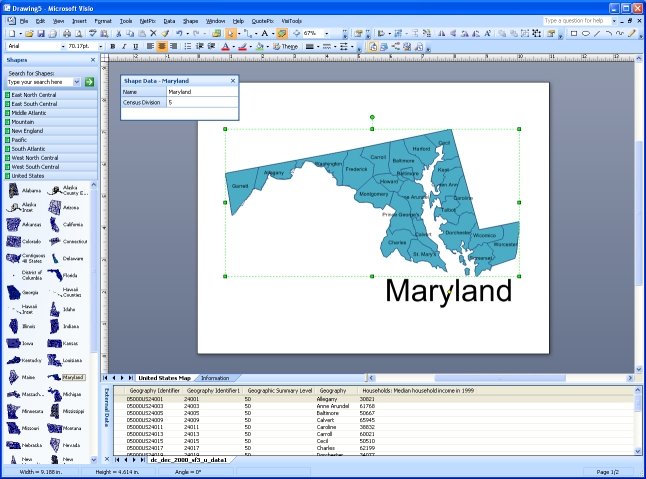Open the Format menu
The image size is (646, 479).
(x=103, y=21)
